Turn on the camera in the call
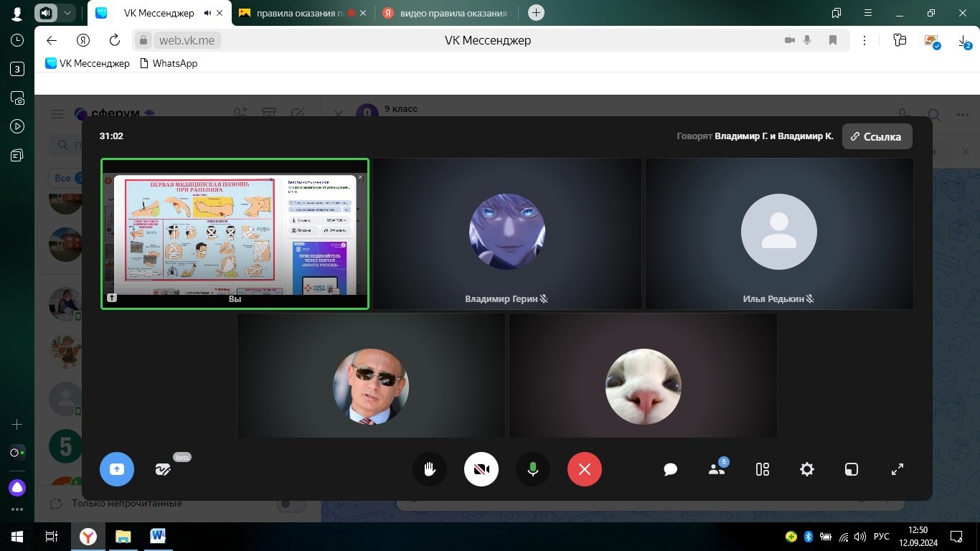 click(481, 469)
